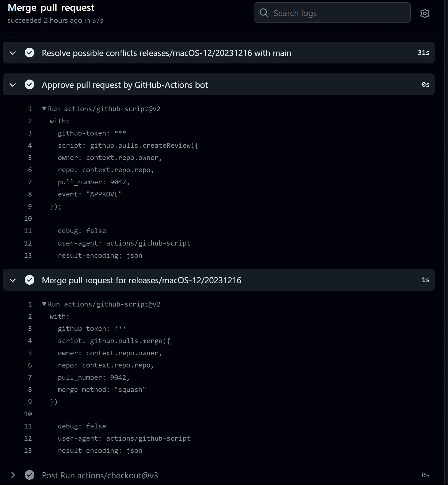Click the magnifier icon in search box
Image resolution: width=448 pixels, height=485 pixels.
coord(264,13)
